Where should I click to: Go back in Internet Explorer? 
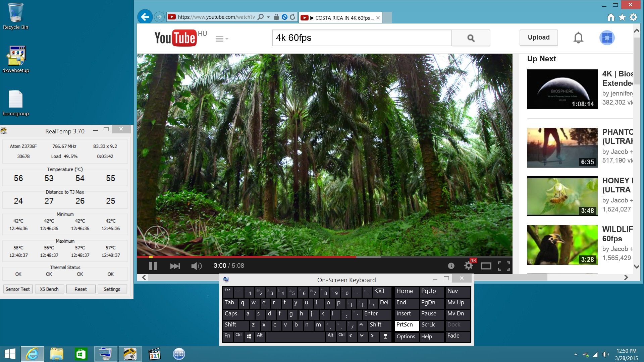click(x=145, y=17)
